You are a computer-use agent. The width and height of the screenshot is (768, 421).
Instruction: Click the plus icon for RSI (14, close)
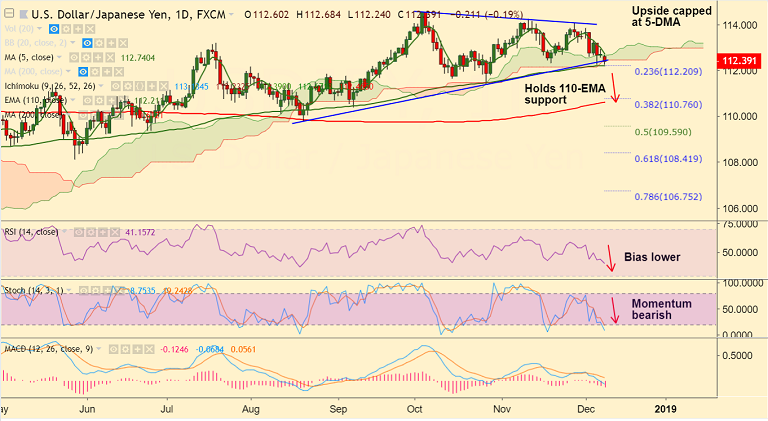103,232
